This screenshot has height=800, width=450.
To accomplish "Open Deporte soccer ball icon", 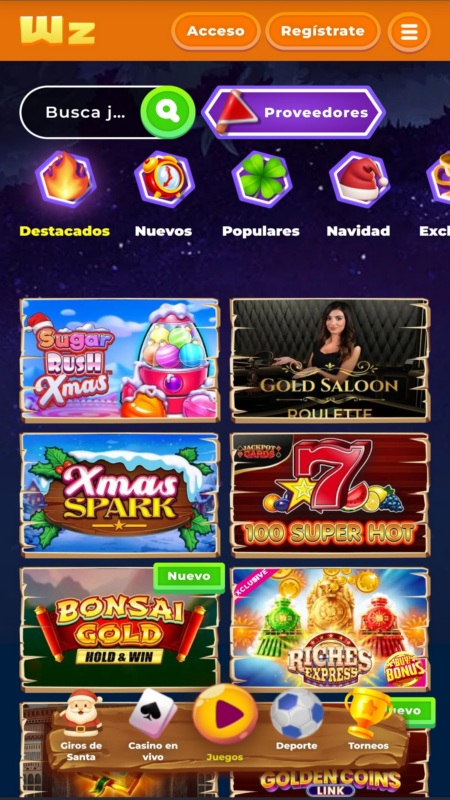I will [296, 714].
